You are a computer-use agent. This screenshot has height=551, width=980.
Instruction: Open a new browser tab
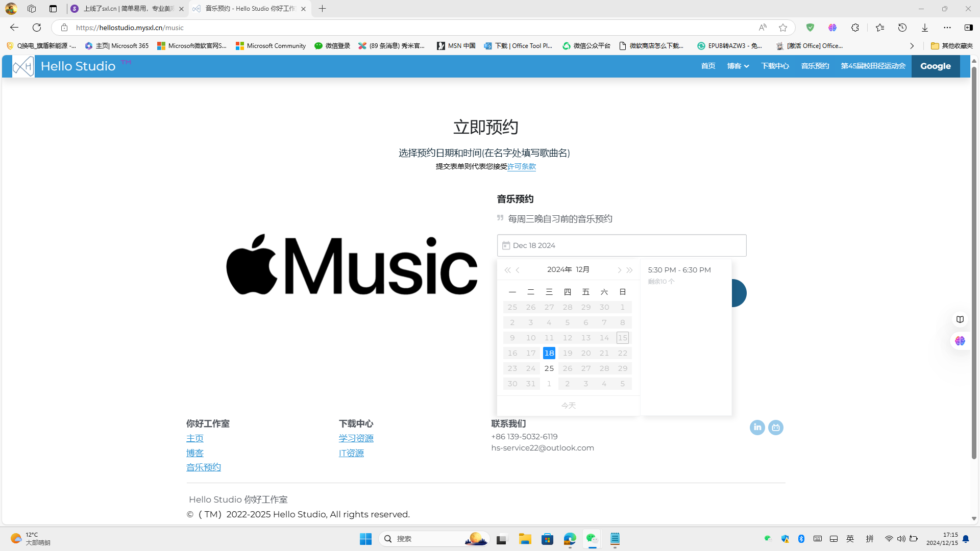(322, 9)
